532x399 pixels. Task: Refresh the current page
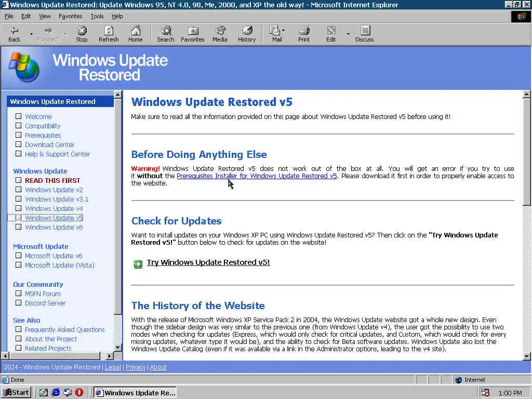coord(109,34)
